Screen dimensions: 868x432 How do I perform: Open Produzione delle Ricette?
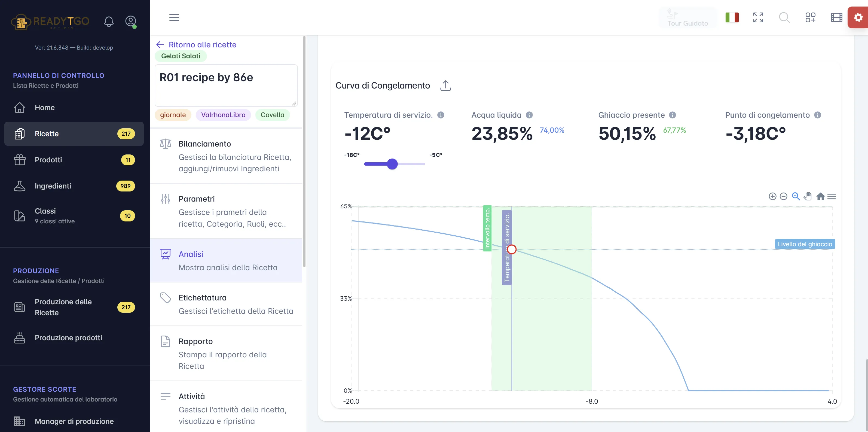(x=74, y=307)
